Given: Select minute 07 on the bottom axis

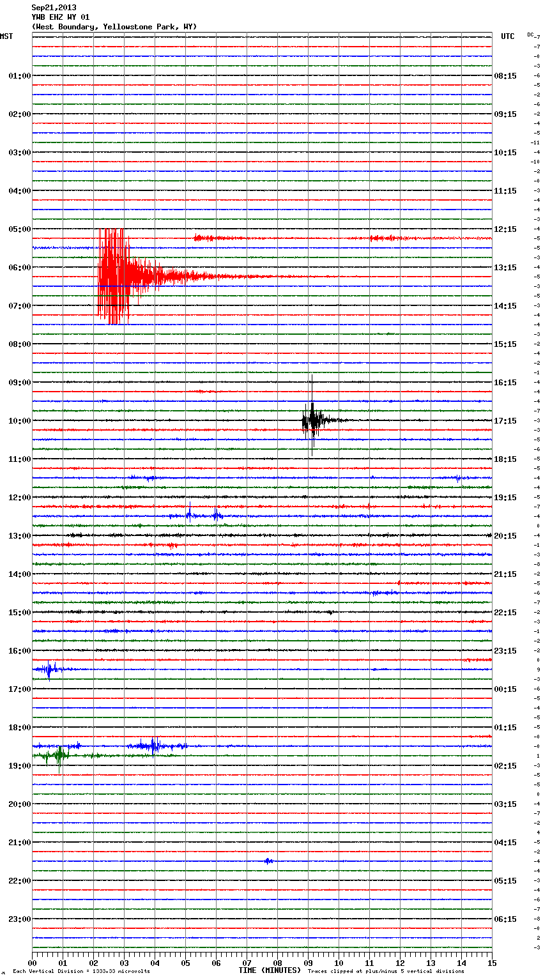Looking at the screenshot, I should (x=247, y=963).
